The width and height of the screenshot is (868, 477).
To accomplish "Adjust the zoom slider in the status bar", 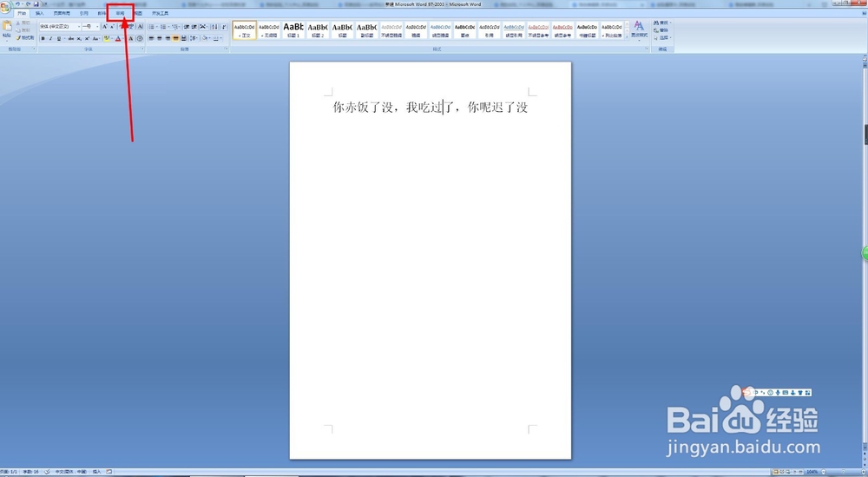I will point(843,472).
